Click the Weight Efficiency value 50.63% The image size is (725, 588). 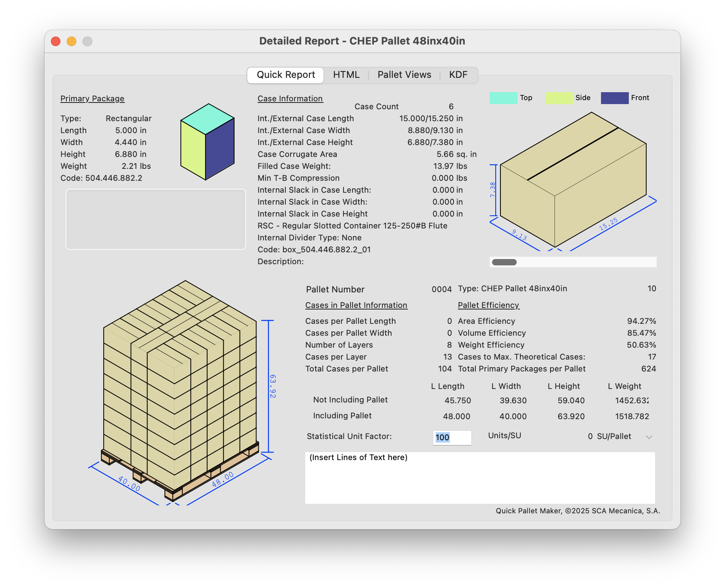click(x=642, y=345)
